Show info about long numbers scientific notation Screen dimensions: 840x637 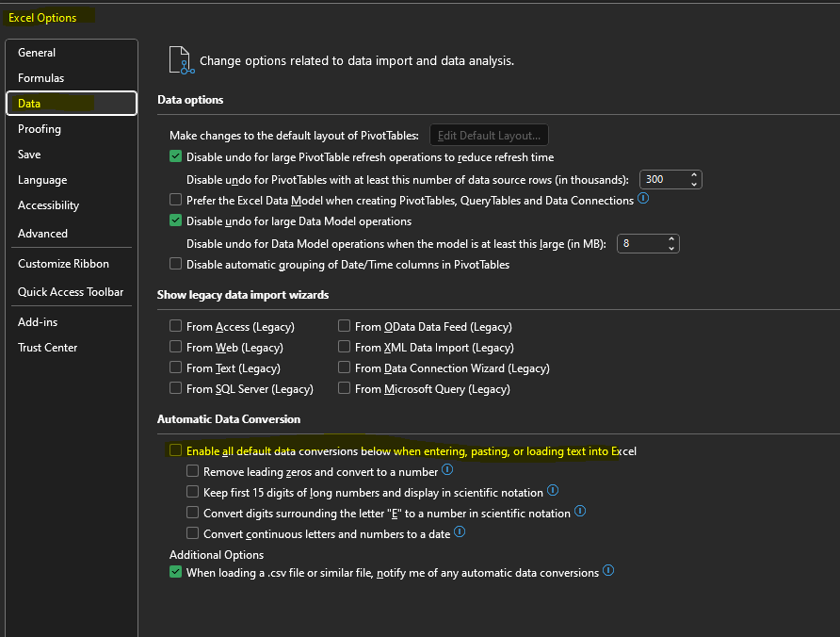[x=553, y=490]
